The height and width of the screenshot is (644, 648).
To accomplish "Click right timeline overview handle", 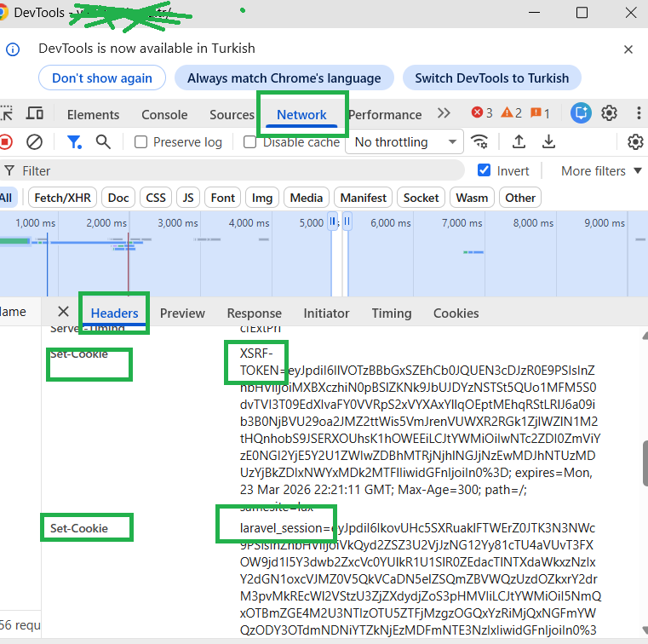I will click(347, 221).
